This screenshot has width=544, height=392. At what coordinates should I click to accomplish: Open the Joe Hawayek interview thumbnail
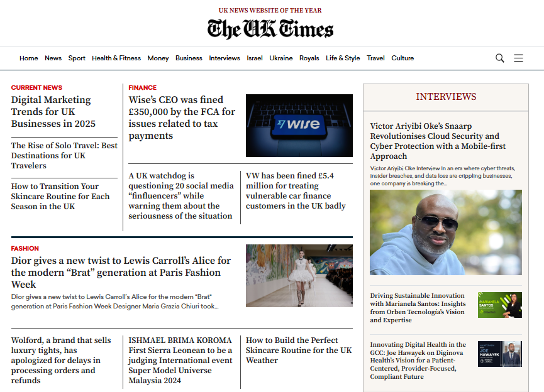(499, 354)
